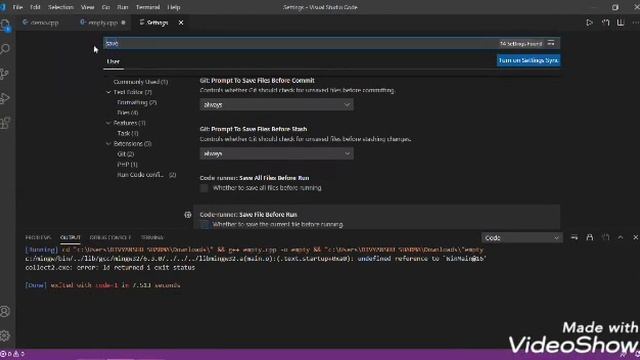Open the Search view in activity bar

click(5, 49)
